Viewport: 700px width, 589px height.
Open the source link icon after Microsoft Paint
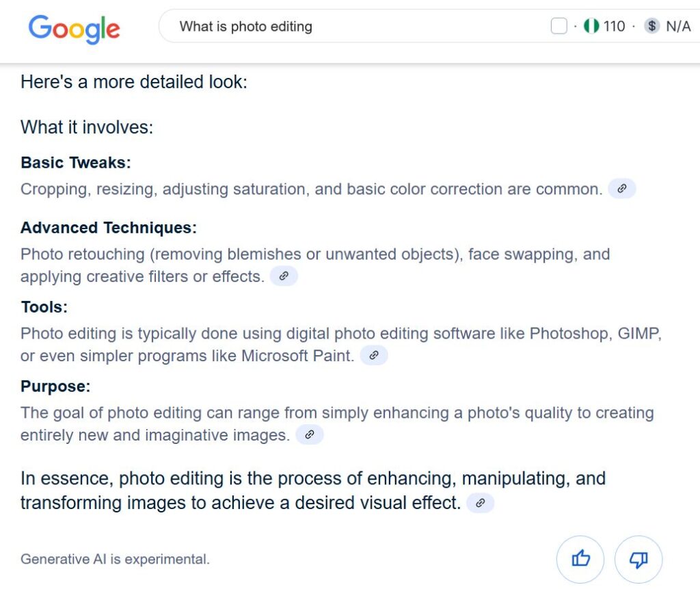coord(373,356)
